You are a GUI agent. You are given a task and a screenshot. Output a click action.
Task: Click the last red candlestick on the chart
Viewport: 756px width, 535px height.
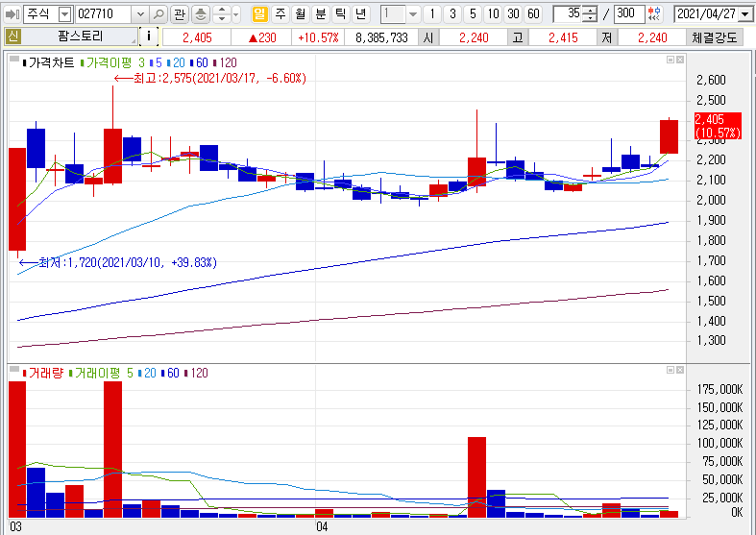pyautogui.click(x=669, y=136)
